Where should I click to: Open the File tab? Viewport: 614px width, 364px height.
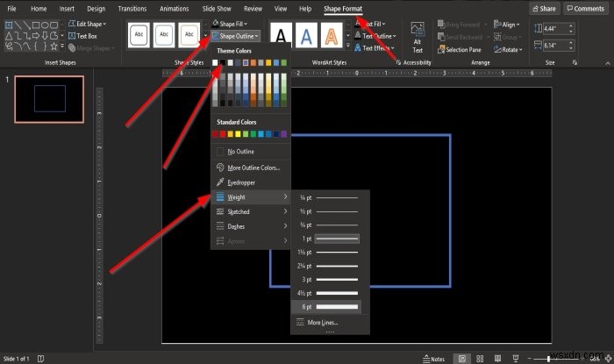coord(11,9)
